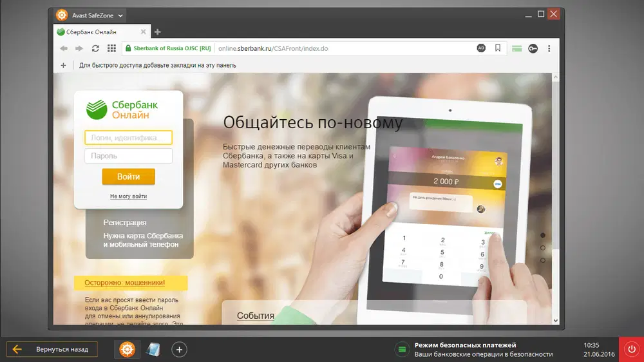Toggle the AD blocker icon in address bar
This screenshot has width=644, height=362.
coord(481,48)
